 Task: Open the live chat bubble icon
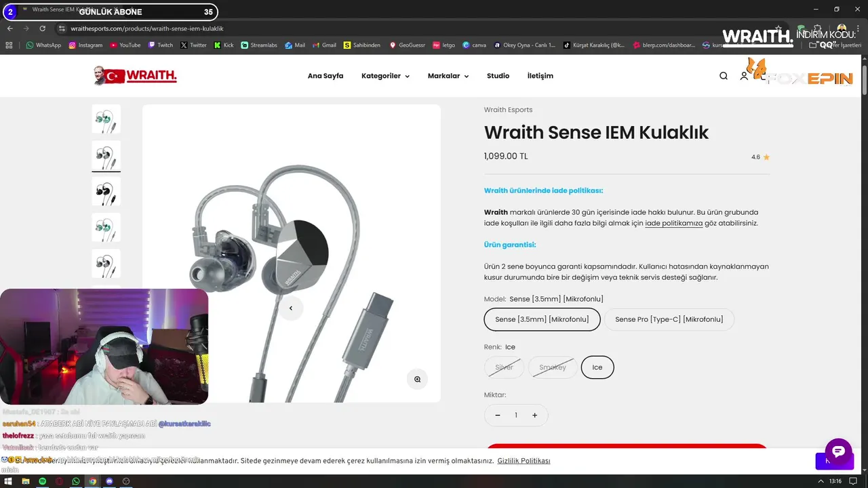point(838,451)
